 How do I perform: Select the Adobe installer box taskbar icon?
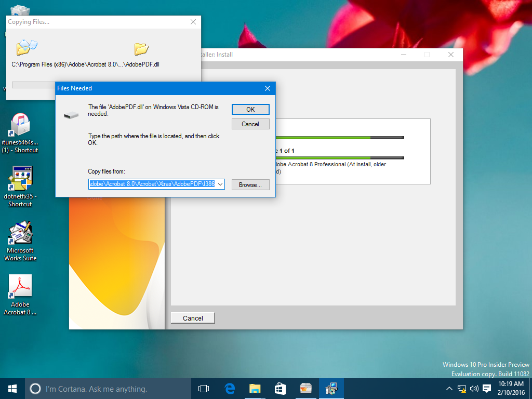pyautogui.click(x=305, y=389)
